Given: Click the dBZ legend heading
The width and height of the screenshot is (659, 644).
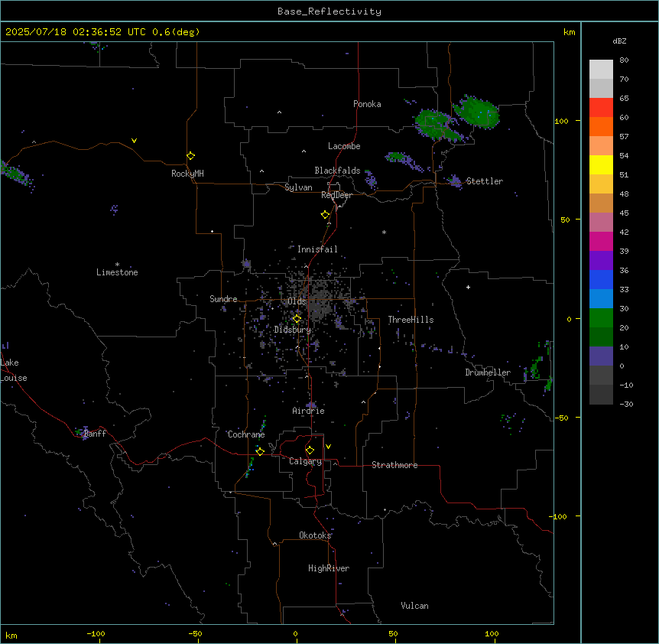Looking at the screenshot, I should [x=619, y=41].
